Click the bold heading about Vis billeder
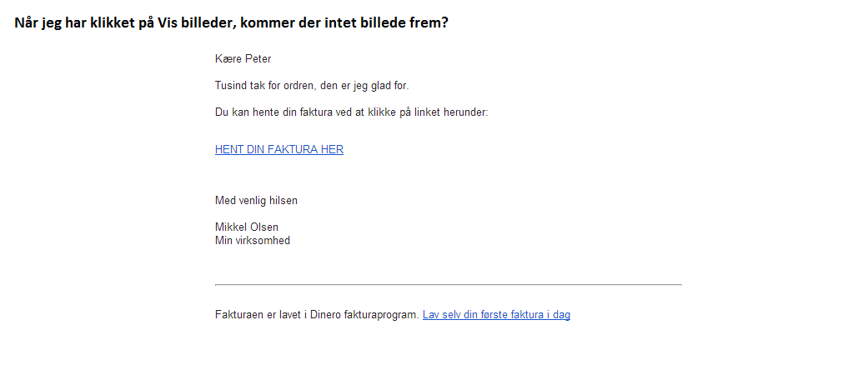This screenshot has width=868, height=375. tap(231, 23)
